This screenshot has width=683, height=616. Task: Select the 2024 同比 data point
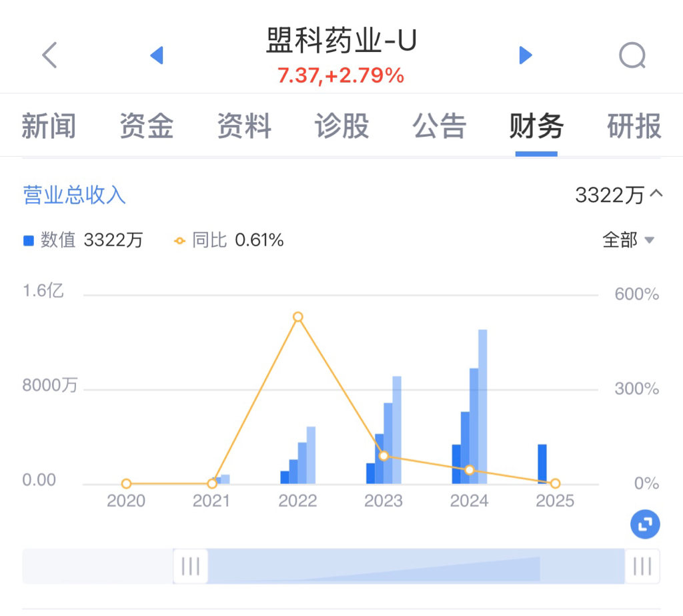point(470,470)
